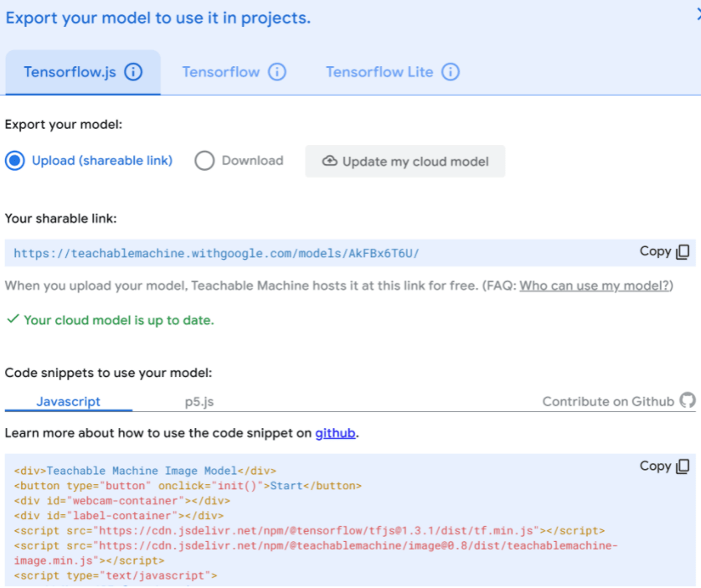Open the Tensorflow.js info icon
701x588 pixels.
coord(133,72)
